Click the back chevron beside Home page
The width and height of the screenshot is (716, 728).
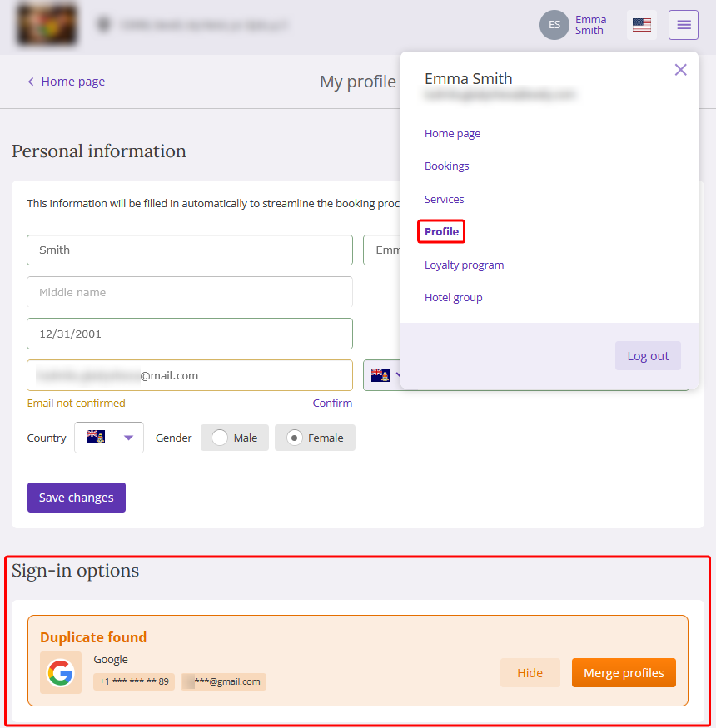(x=31, y=82)
